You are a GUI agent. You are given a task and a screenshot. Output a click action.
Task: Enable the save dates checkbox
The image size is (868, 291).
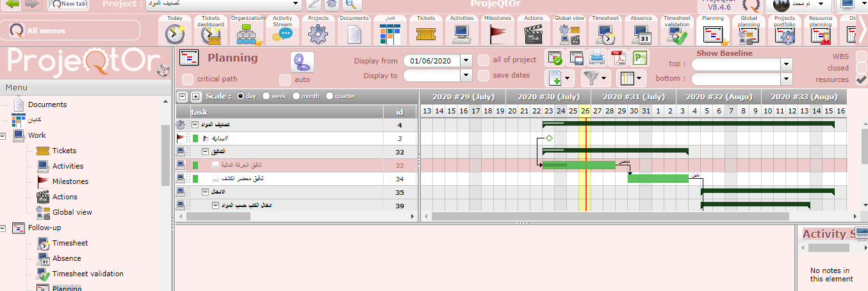[484, 76]
